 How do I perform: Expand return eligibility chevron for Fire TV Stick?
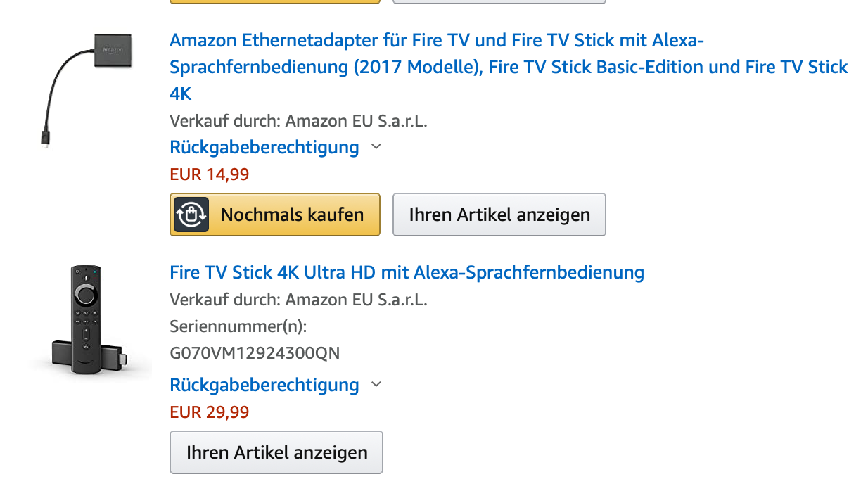[x=376, y=385]
